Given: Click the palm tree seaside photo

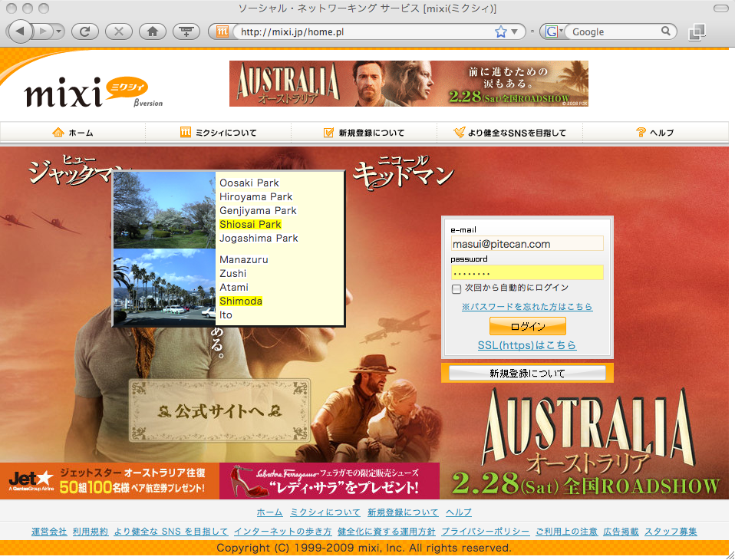Looking at the screenshot, I should pyautogui.click(x=164, y=287).
